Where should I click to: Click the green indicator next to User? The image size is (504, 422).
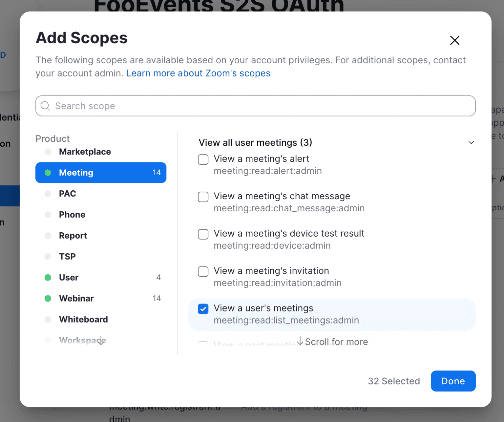tap(48, 277)
